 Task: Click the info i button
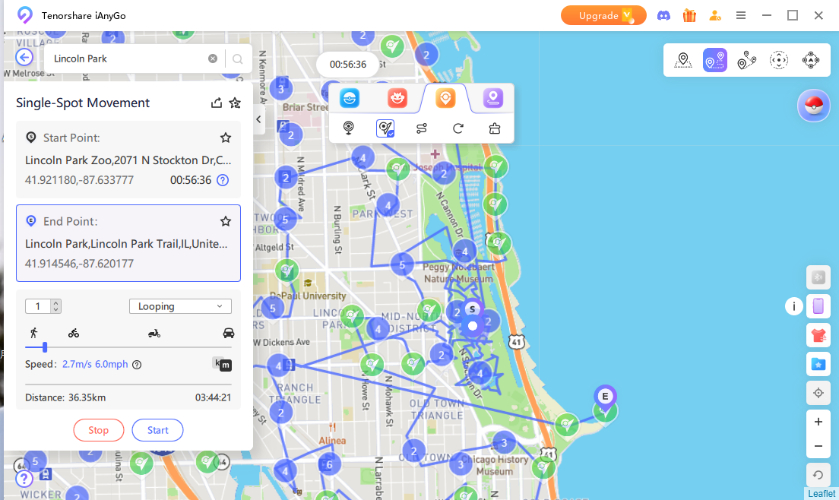click(794, 306)
